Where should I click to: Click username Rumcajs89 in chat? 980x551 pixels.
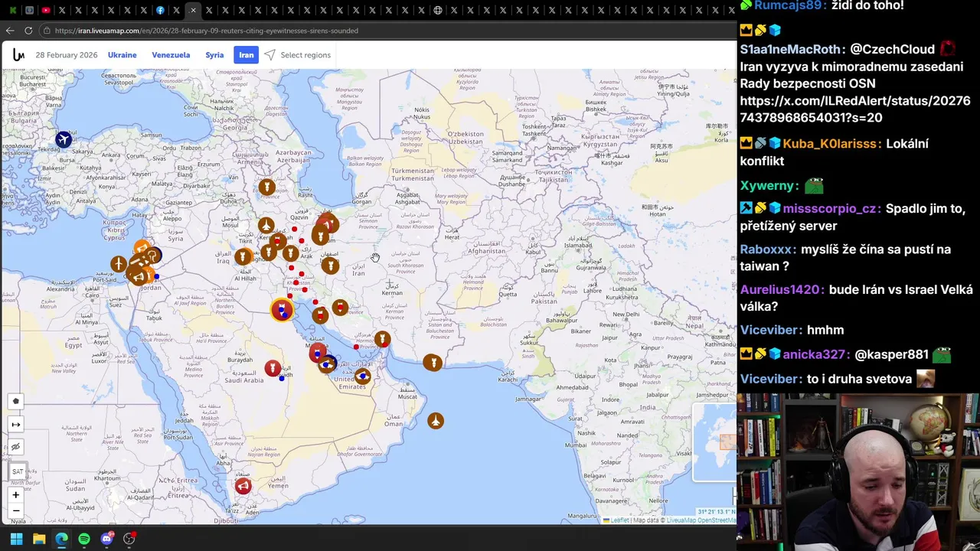coord(789,5)
